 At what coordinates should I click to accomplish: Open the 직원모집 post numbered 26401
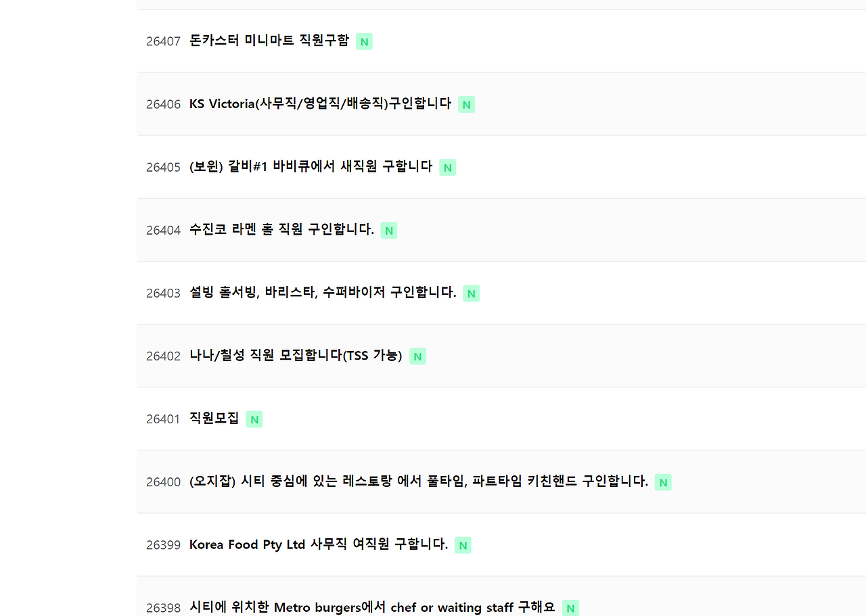tap(213, 418)
